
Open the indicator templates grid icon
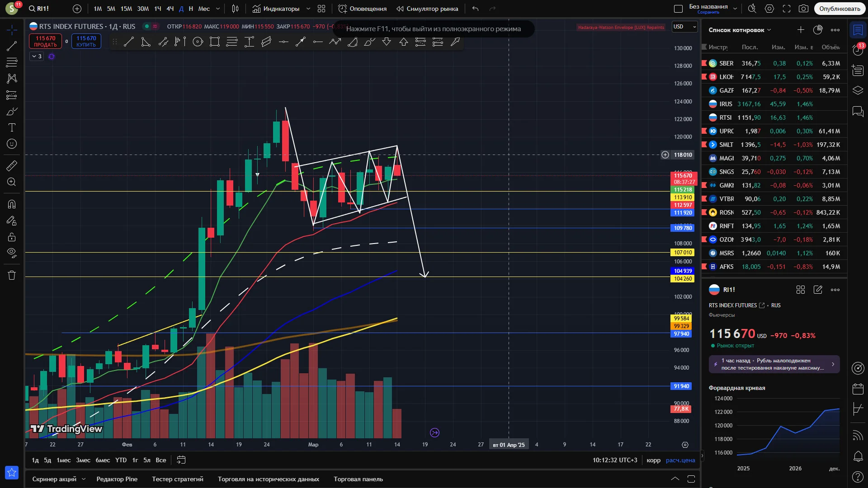[321, 9]
